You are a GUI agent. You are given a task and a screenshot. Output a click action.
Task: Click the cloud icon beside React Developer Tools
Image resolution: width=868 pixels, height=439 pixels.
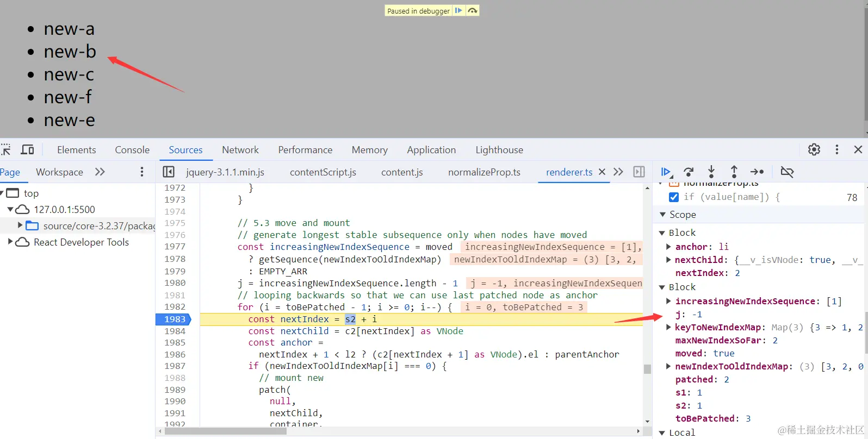[22, 242]
